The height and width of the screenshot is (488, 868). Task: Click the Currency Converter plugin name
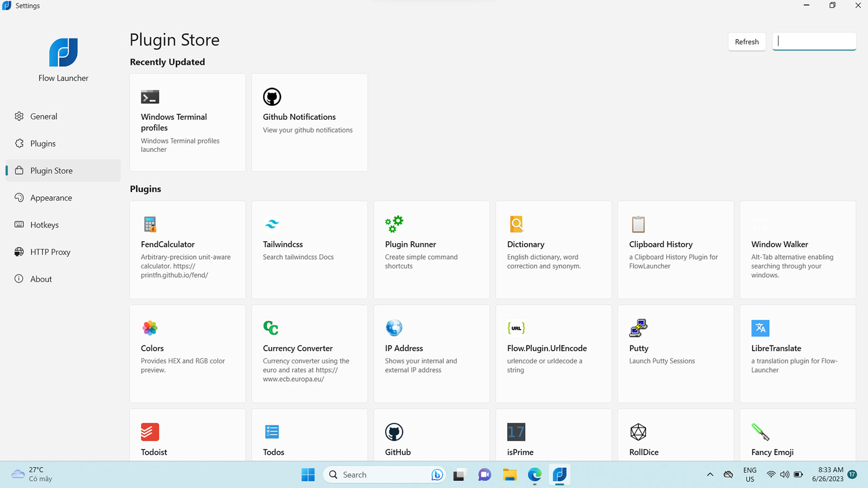298,349
